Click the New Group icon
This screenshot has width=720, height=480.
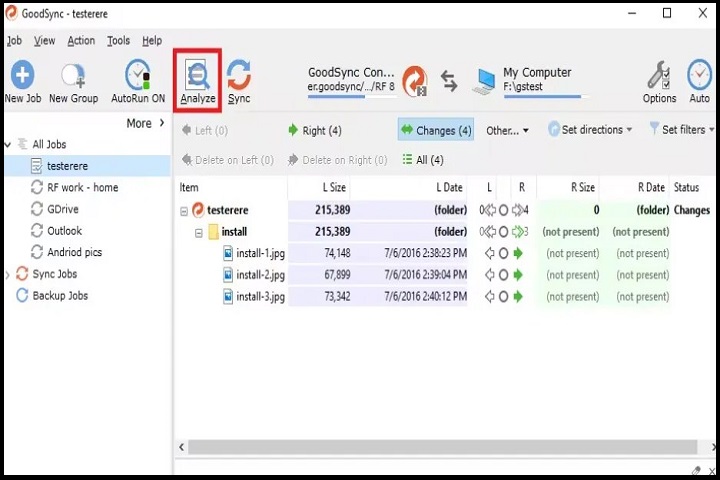[x=73, y=76]
